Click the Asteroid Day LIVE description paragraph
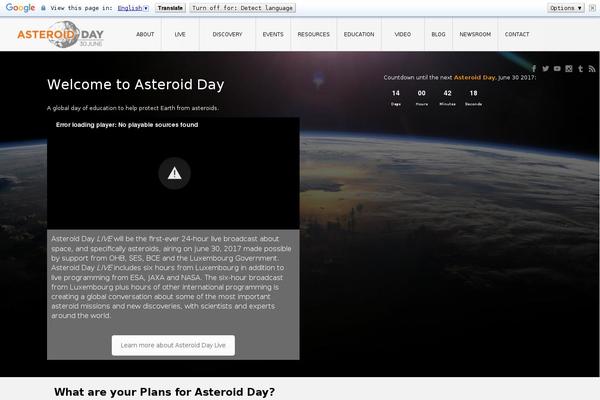The height and width of the screenshot is (400, 600). [171, 277]
